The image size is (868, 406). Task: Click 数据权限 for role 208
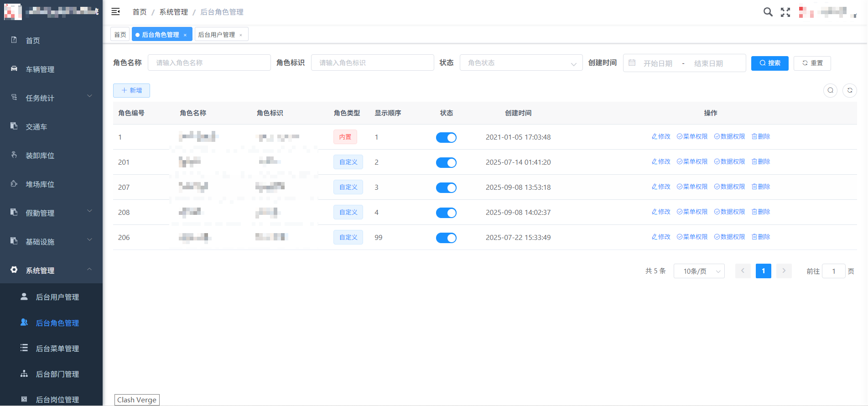pos(730,212)
